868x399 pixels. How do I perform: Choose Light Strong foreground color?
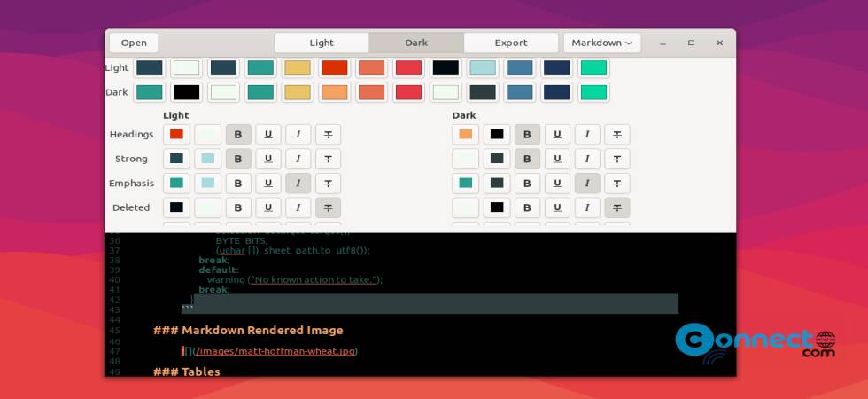click(x=176, y=159)
